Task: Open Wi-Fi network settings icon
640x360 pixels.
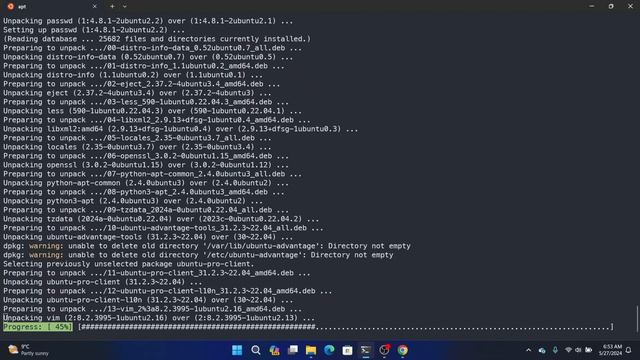Action: click(x=568, y=350)
